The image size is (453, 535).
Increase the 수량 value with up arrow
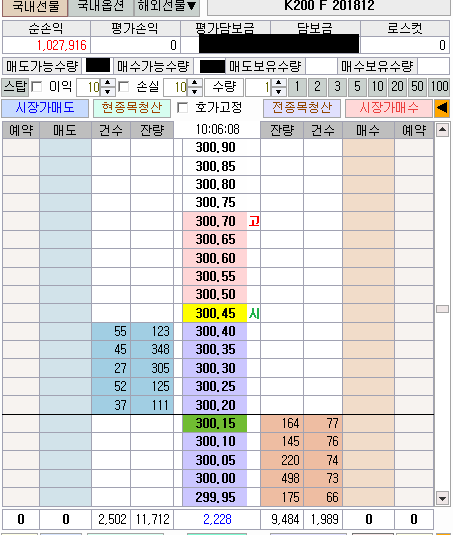[x=278, y=83]
